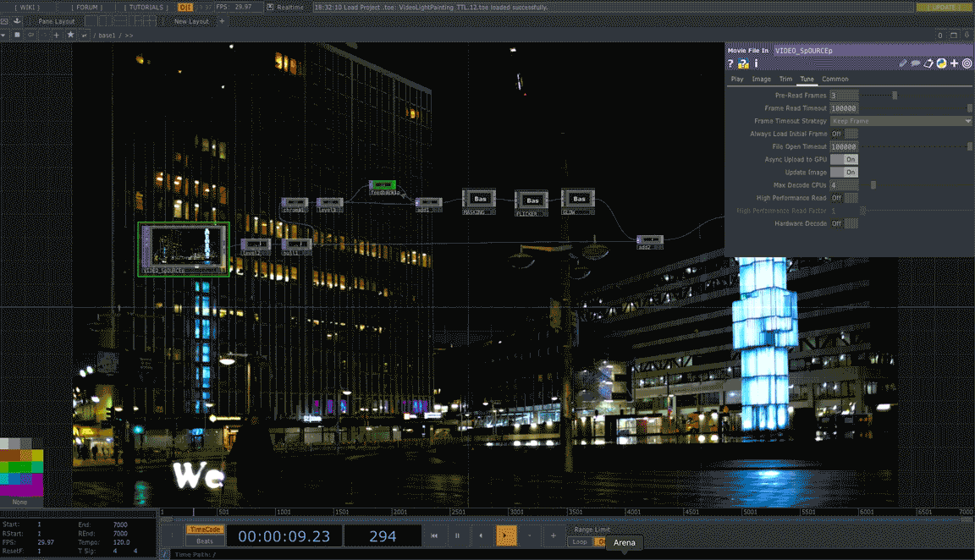Click the star bookmark icon in path bar
The height and width of the screenshot is (560, 975).
click(x=70, y=35)
